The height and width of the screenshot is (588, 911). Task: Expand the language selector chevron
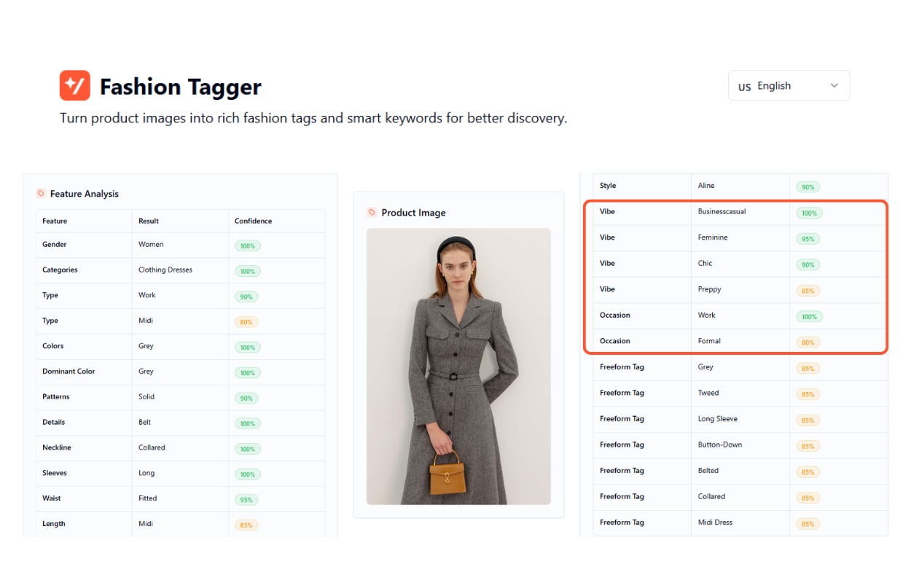[x=834, y=85]
